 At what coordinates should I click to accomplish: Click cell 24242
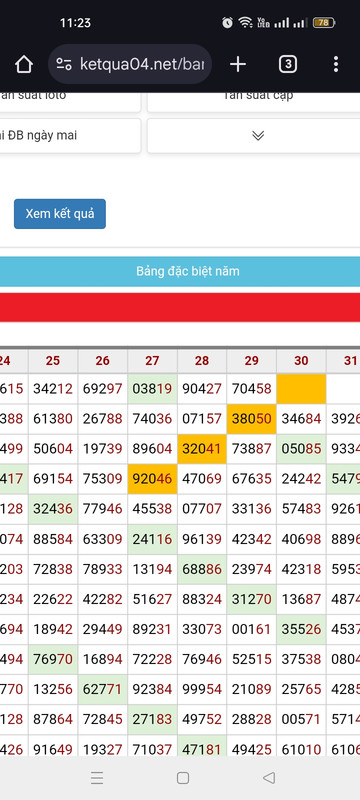point(301,480)
